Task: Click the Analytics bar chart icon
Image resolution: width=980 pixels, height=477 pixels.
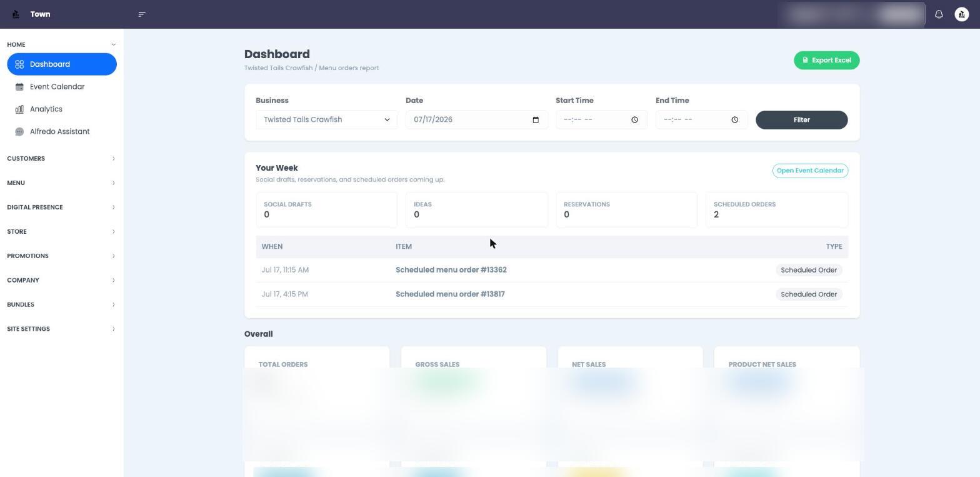Action: point(19,109)
